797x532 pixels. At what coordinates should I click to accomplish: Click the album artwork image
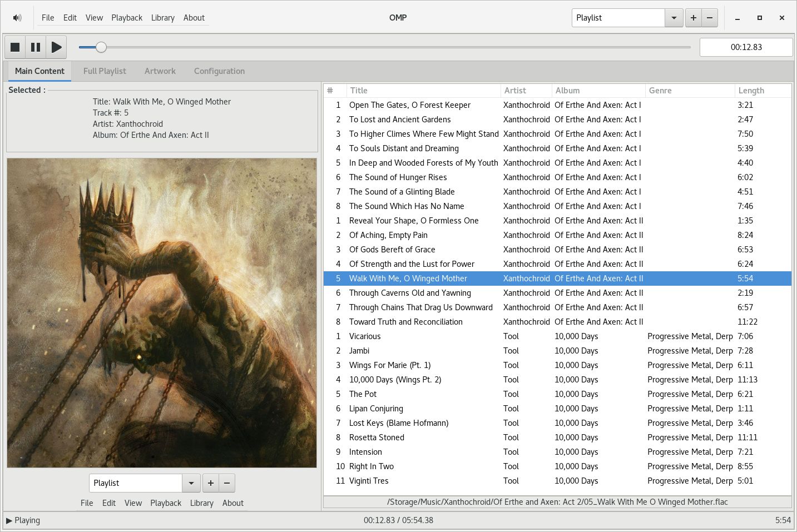(x=162, y=313)
